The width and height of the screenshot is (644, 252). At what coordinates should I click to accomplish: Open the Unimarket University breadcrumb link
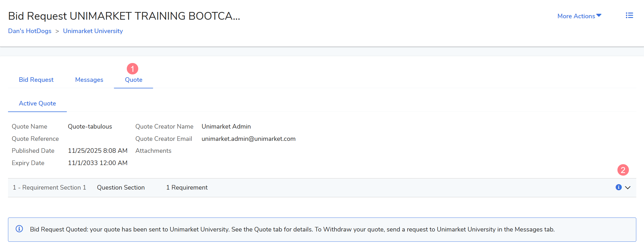(93, 31)
